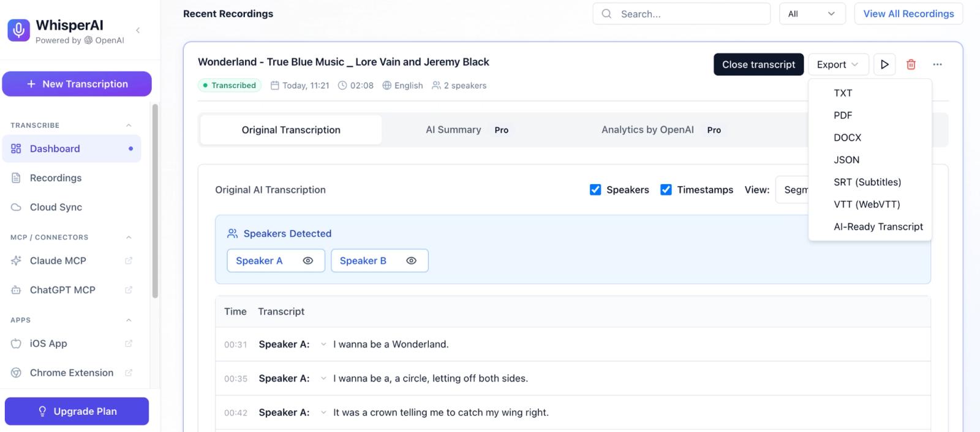Click the sidebar vertical scrollbar

click(x=155, y=201)
